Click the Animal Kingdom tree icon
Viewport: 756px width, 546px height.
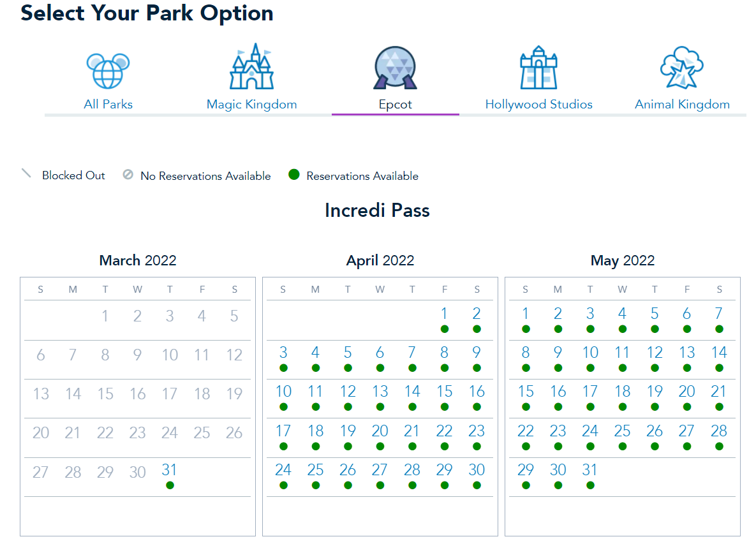coord(681,68)
